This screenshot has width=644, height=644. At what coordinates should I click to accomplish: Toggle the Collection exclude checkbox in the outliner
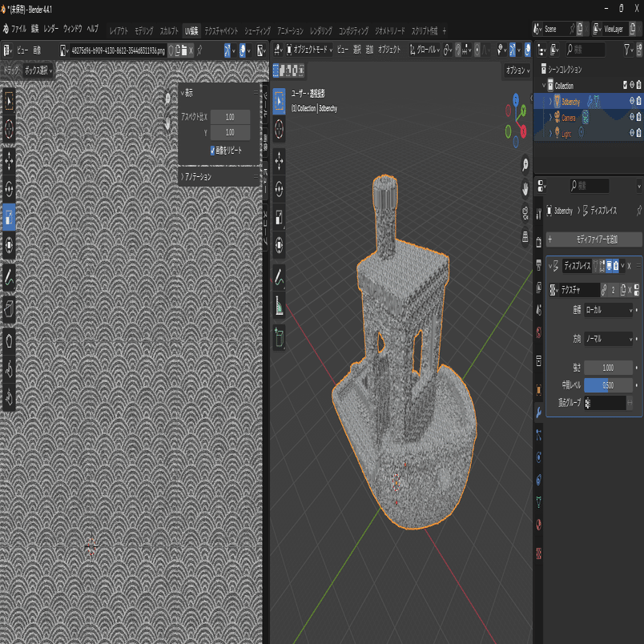pyautogui.click(x=625, y=85)
